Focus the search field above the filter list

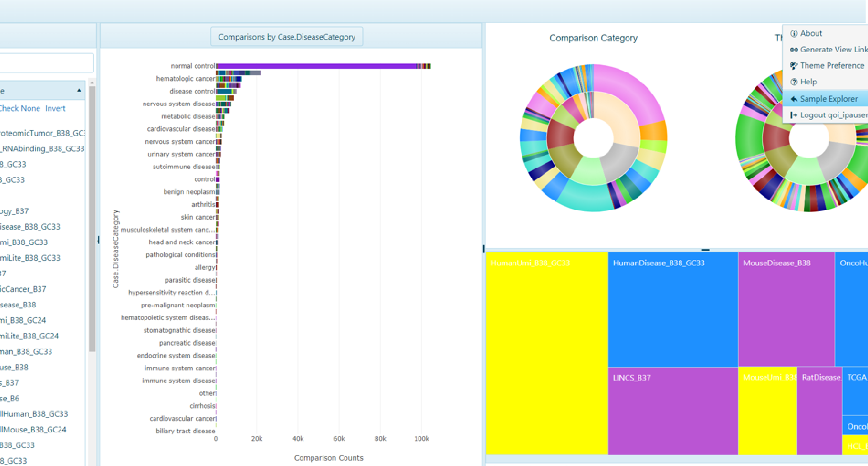pyautogui.click(x=47, y=63)
